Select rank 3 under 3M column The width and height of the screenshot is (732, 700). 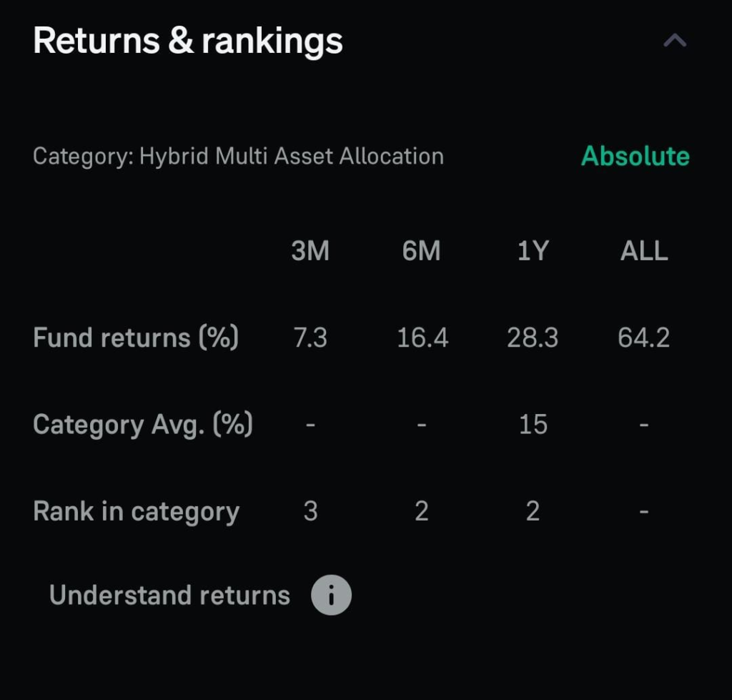310,511
